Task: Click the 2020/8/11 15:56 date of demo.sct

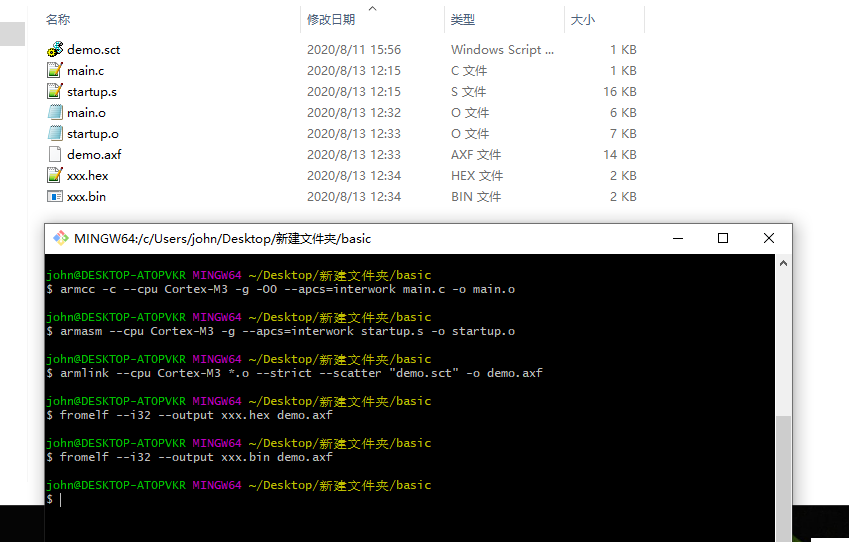Action: tap(354, 49)
